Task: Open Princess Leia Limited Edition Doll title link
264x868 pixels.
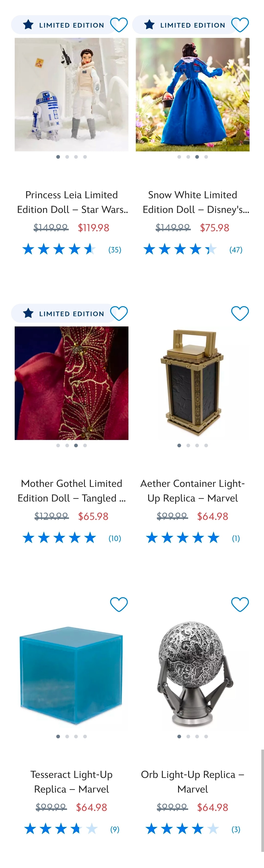Action: [72, 202]
